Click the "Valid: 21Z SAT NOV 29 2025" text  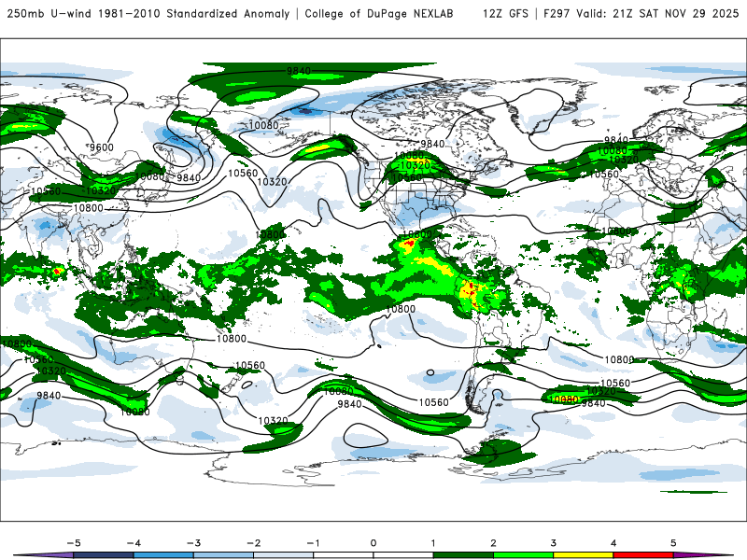[x=657, y=14]
